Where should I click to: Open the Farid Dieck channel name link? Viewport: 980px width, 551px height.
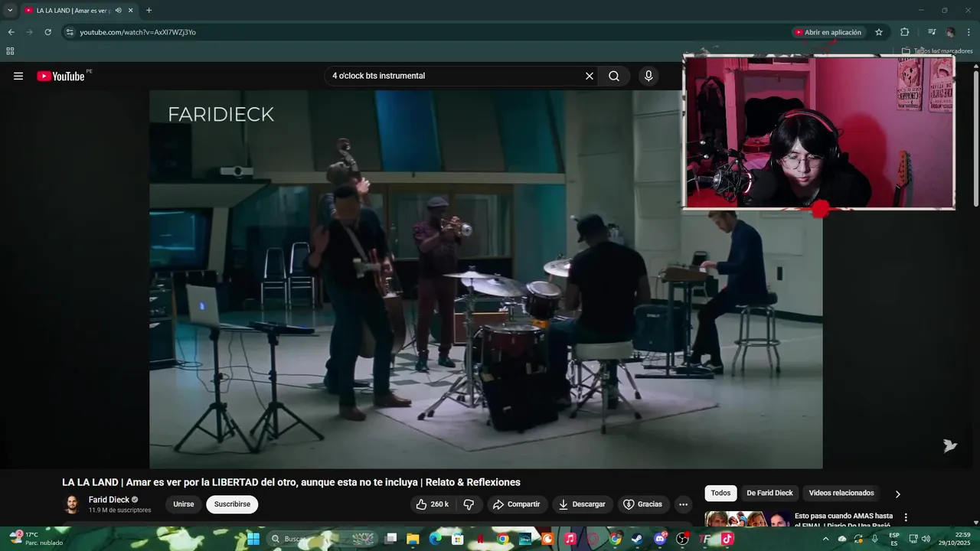(109, 500)
